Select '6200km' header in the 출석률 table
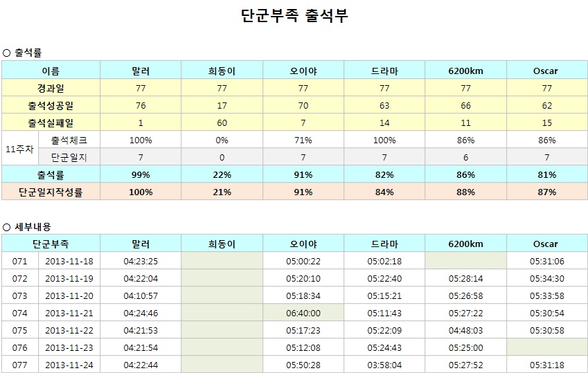This screenshot has width=588, height=373. tap(465, 71)
